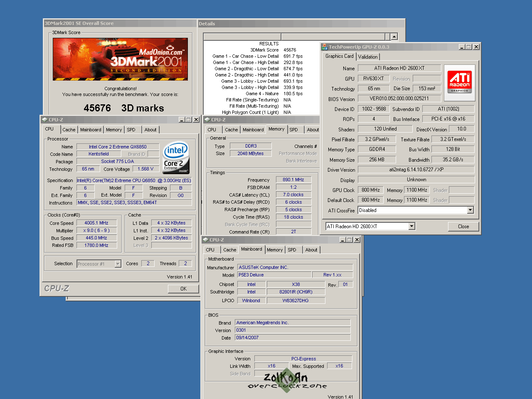The image size is (532, 399).
Task: Open the ATI Radeon HD 2600 XT card selector
Action: (x=412, y=226)
